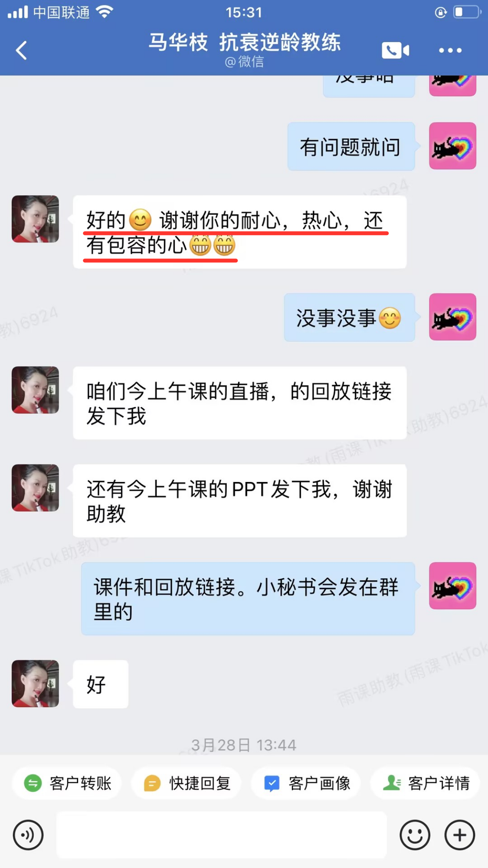Open the plus attachments menu
The image size is (488, 868).
[x=460, y=835]
